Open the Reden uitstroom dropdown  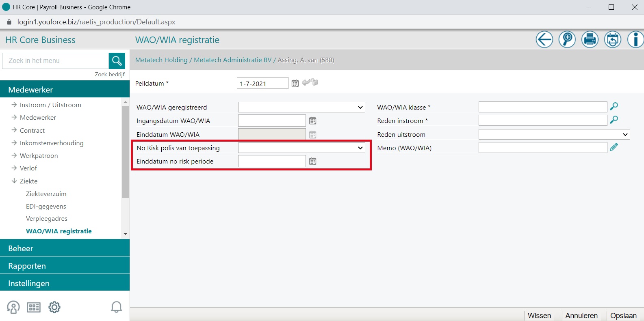[554, 134]
